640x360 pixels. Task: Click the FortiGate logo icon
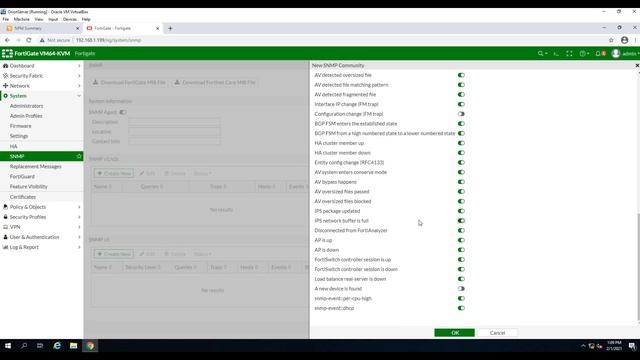pos(7,53)
